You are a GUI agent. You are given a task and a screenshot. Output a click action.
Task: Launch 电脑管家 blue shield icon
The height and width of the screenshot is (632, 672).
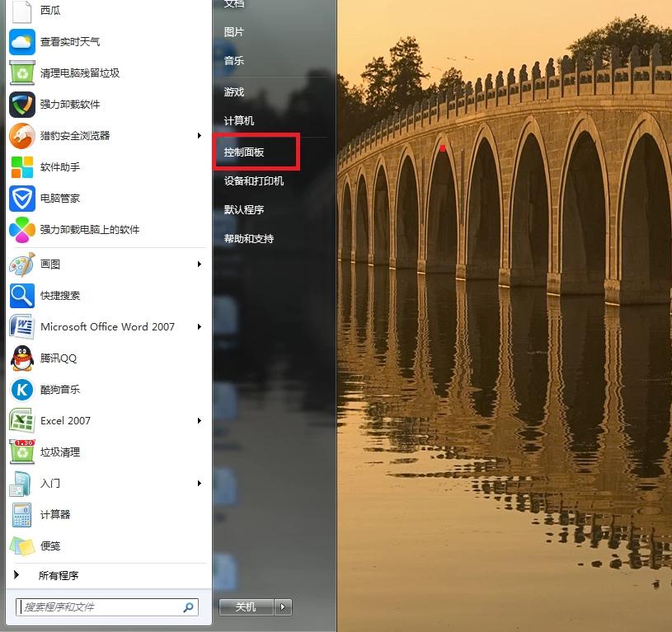coord(21,199)
